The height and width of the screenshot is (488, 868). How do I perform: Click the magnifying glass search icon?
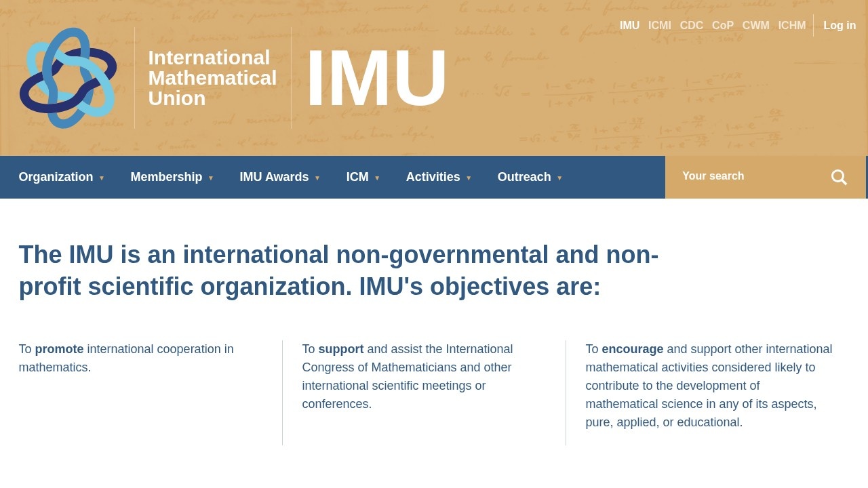[x=839, y=177]
